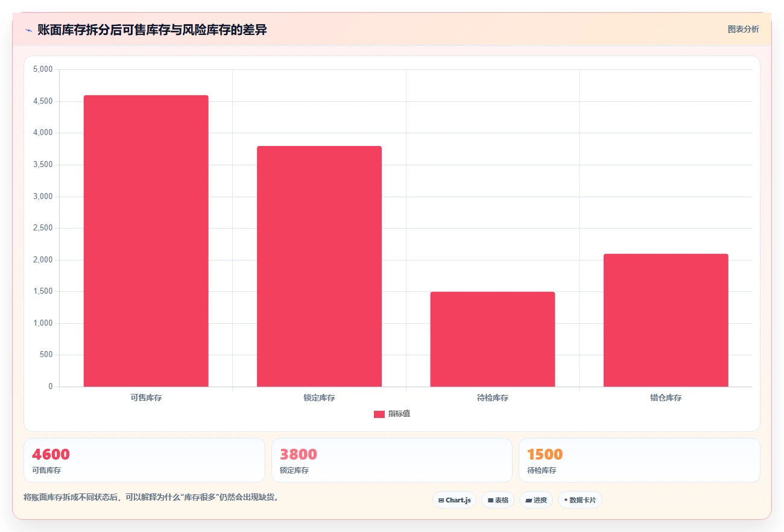Image resolution: width=784 pixels, height=532 pixels.
Task: Click the 表格 tag chip
Action: coord(498,500)
